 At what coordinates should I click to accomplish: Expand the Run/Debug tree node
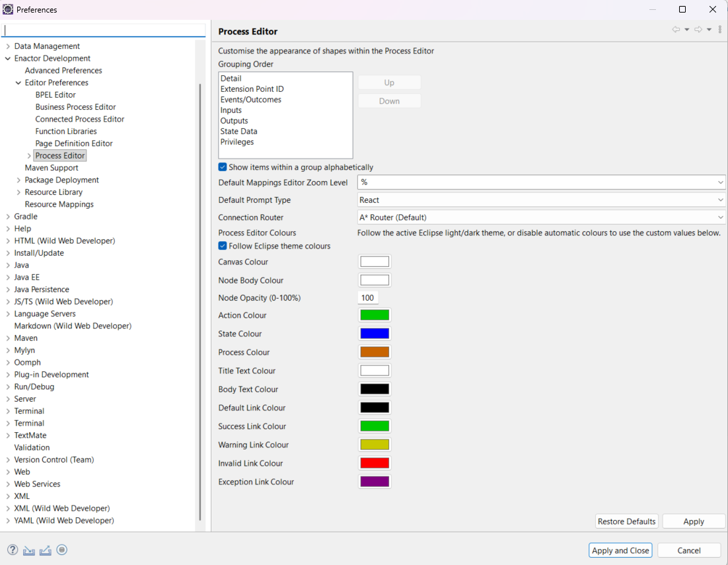coord(8,387)
